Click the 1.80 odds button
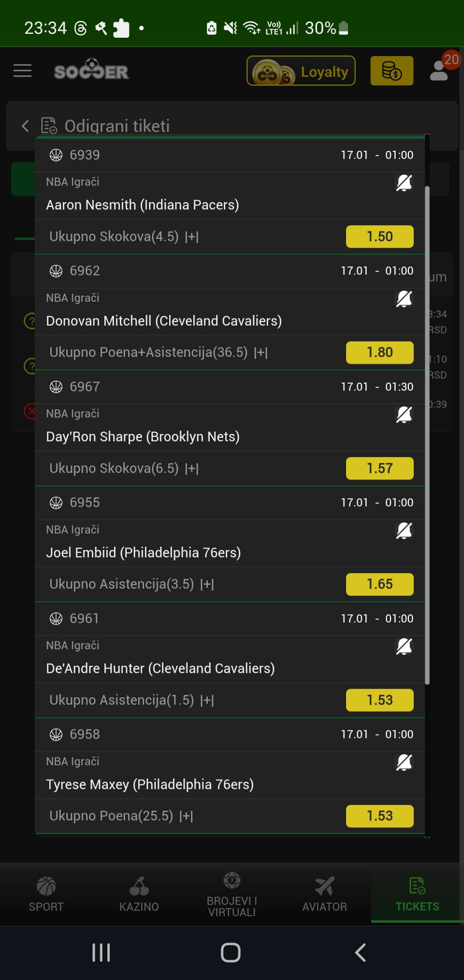The width and height of the screenshot is (464, 980). [379, 352]
